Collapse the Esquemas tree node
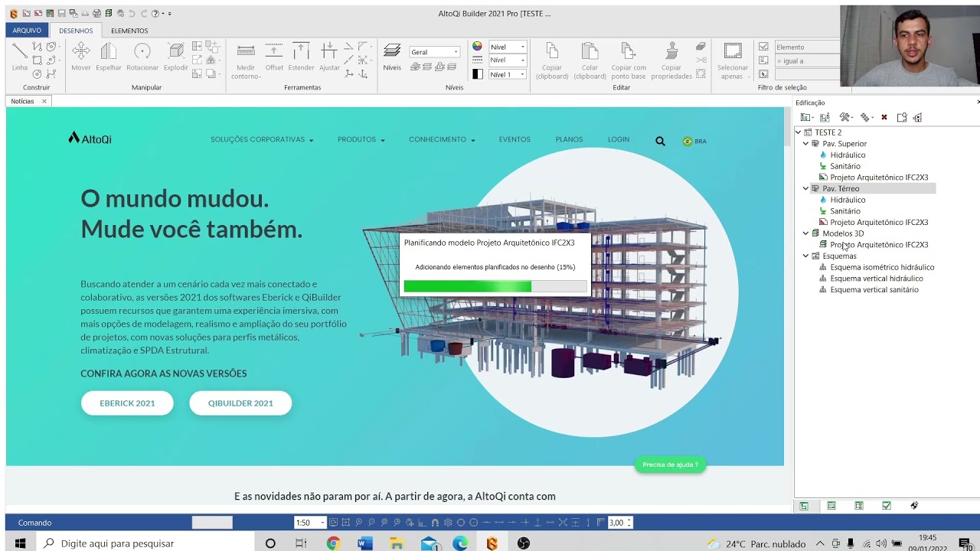This screenshot has width=980, height=551. point(805,256)
